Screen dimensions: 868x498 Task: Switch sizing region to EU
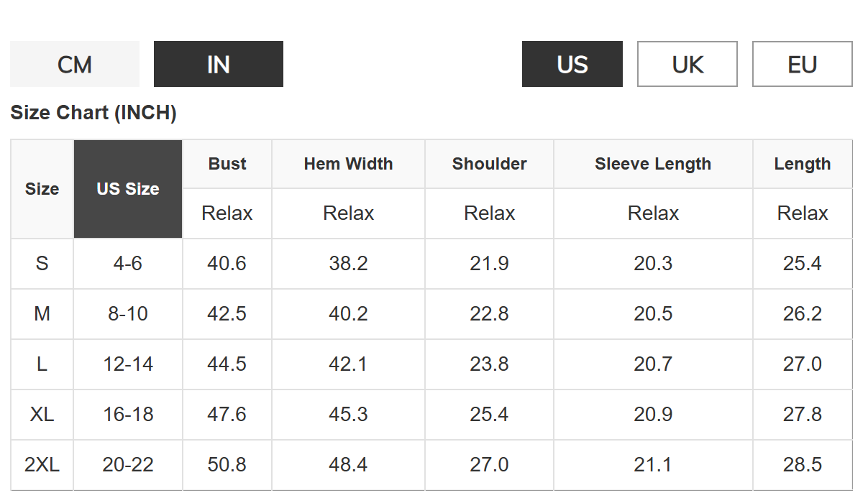point(803,64)
